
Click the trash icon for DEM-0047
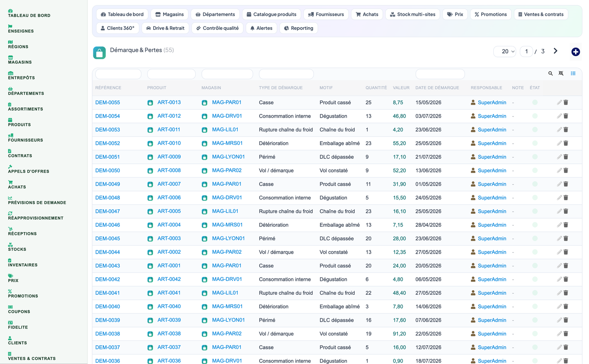point(566,211)
